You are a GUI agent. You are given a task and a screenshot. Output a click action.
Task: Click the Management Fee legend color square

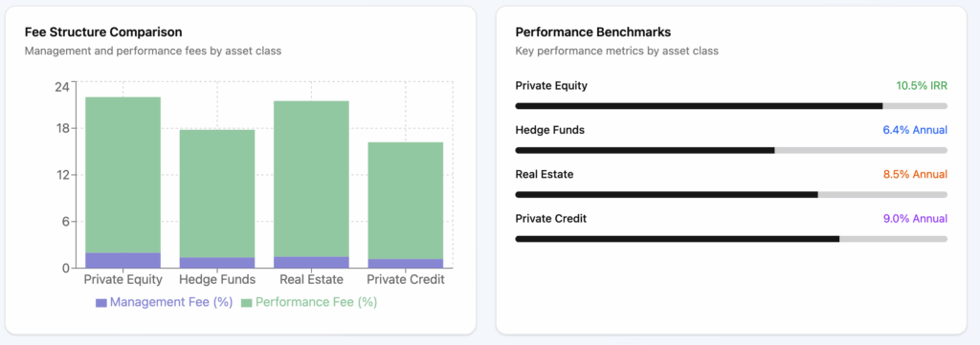[101, 303]
